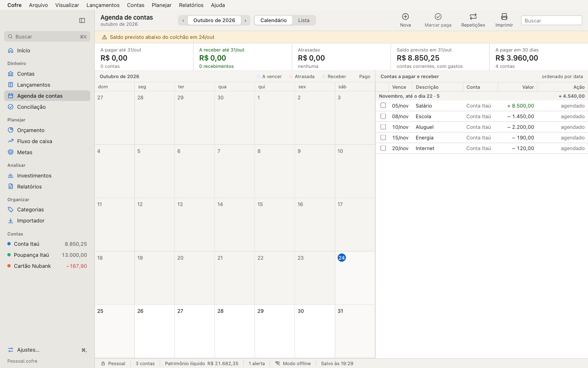
Task: Open the Outubro de 2026 month selector
Action: (x=214, y=20)
